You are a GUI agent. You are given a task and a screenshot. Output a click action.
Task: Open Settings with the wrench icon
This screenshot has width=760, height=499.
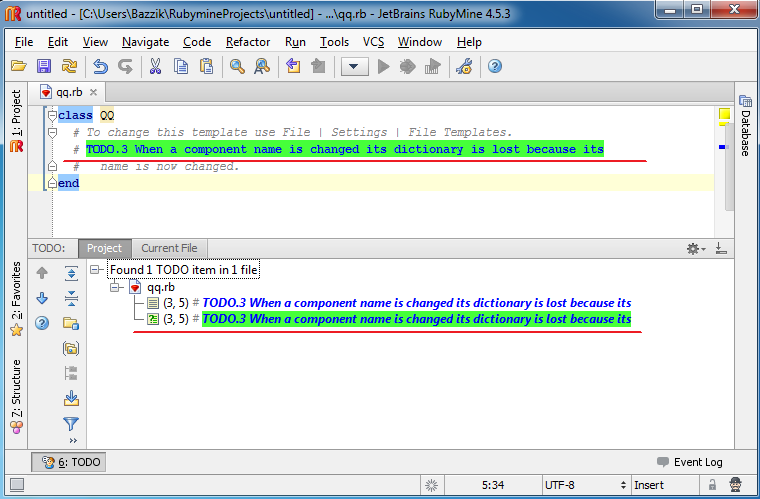(464, 66)
